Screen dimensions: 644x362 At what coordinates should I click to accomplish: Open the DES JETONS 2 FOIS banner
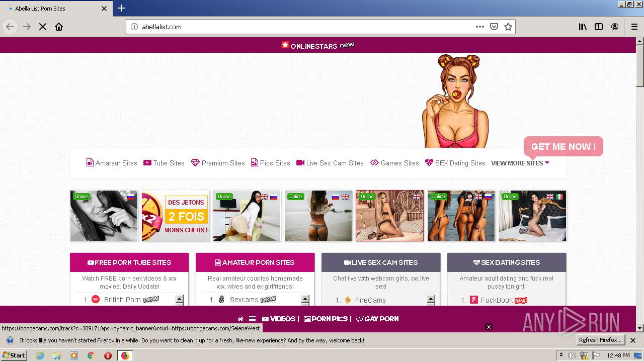(x=176, y=216)
